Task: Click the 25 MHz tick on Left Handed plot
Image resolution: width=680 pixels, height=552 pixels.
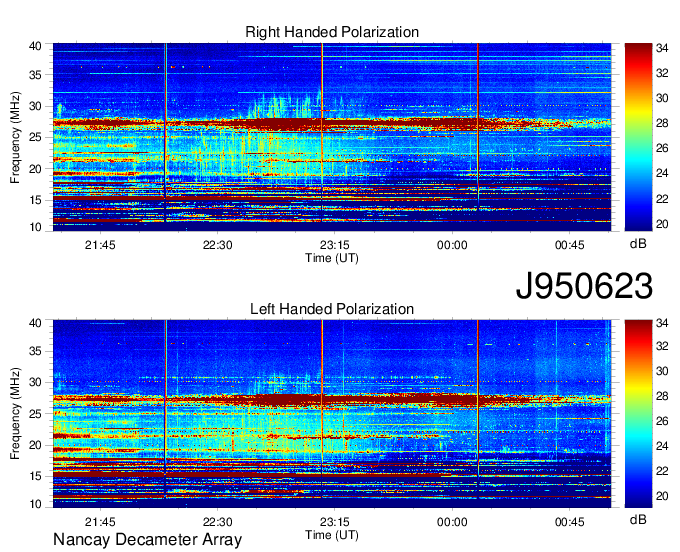Action: point(36,414)
